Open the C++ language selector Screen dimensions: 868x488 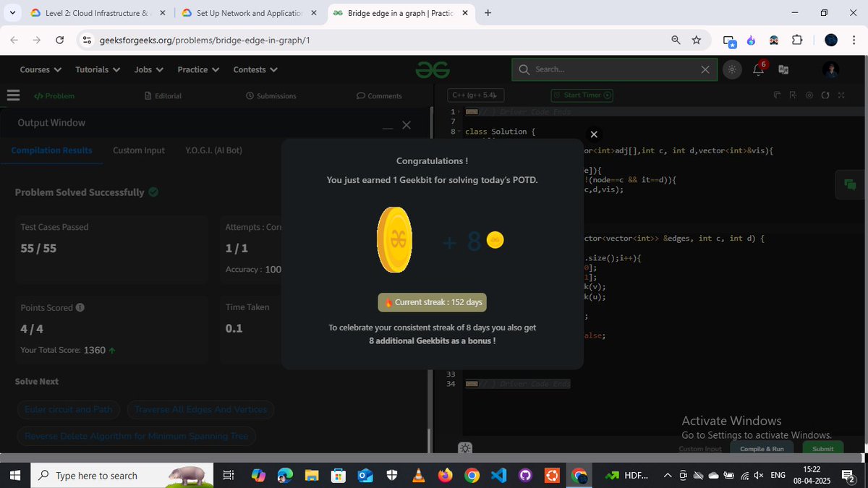(x=475, y=95)
